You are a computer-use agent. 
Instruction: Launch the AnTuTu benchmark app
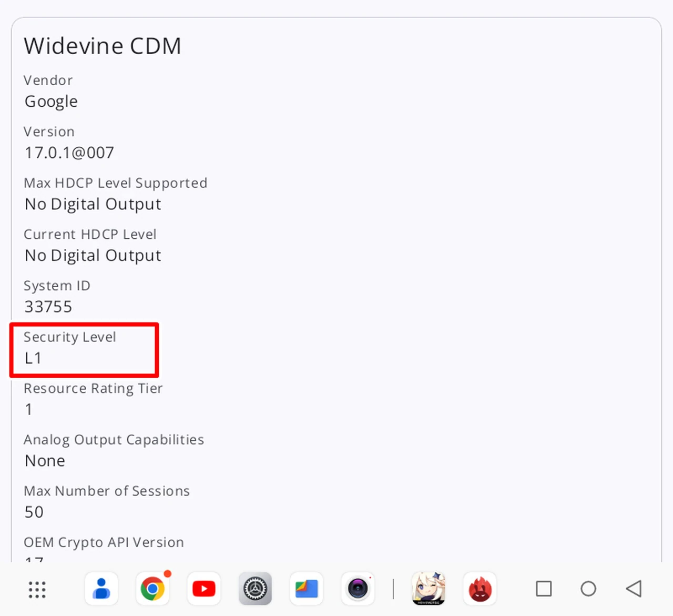pos(480,589)
